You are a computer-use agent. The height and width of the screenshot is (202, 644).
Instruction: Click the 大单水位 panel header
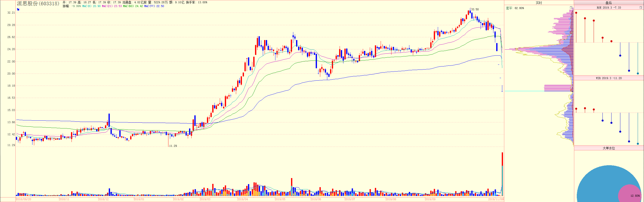[x=609, y=148]
